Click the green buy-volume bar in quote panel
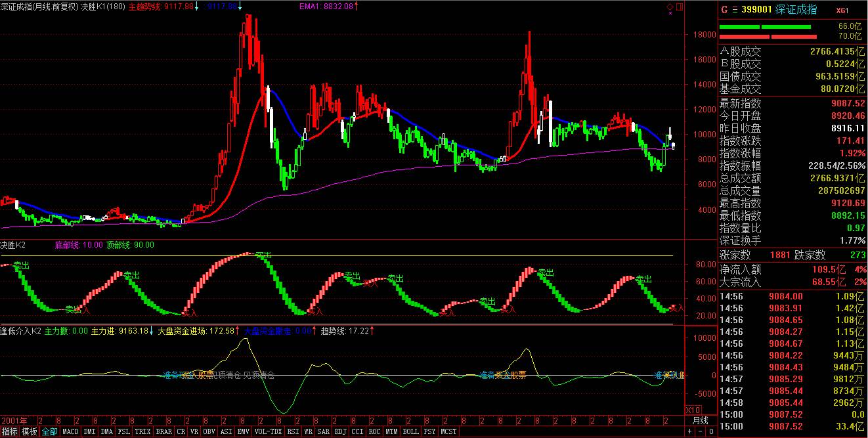This screenshot has height=438, width=868. [x=766, y=27]
